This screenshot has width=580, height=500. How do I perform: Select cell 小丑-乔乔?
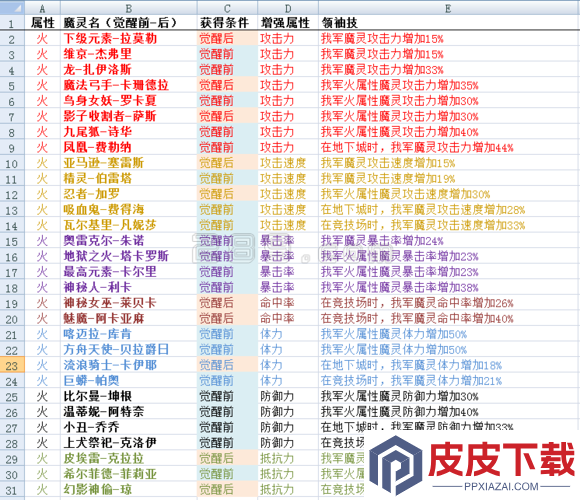tap(129, 427)
